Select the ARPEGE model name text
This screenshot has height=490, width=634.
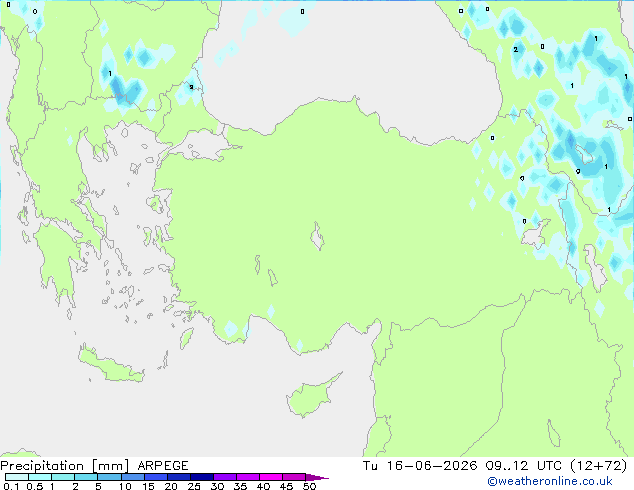(x=163, y=466)
